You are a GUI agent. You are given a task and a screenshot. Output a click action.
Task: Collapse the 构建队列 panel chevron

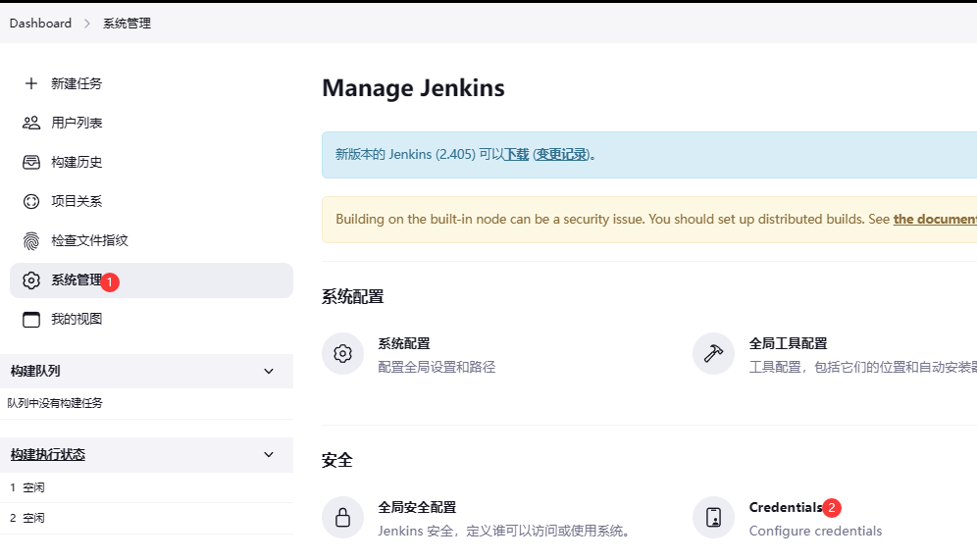[x=269, y=372]
